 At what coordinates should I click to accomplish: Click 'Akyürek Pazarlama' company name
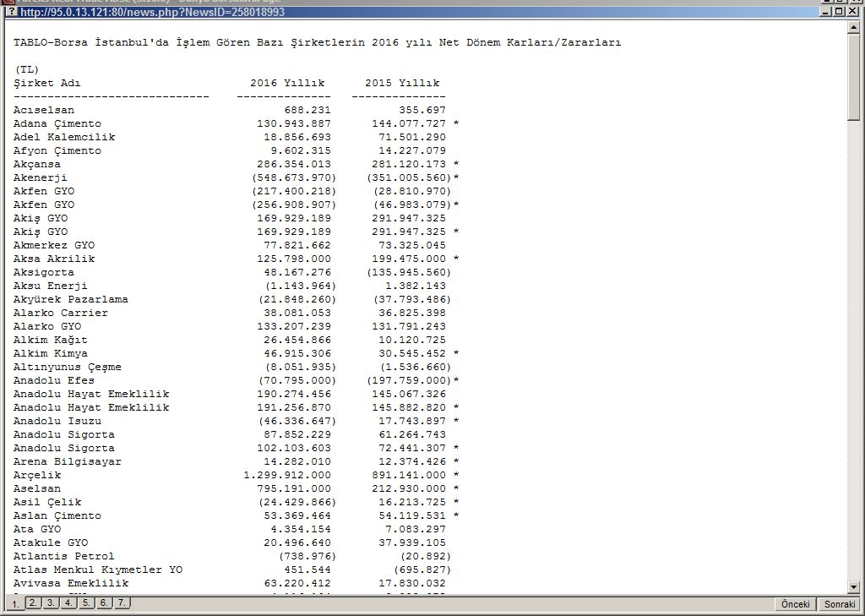pyautogui.click(x=71, y=299)
